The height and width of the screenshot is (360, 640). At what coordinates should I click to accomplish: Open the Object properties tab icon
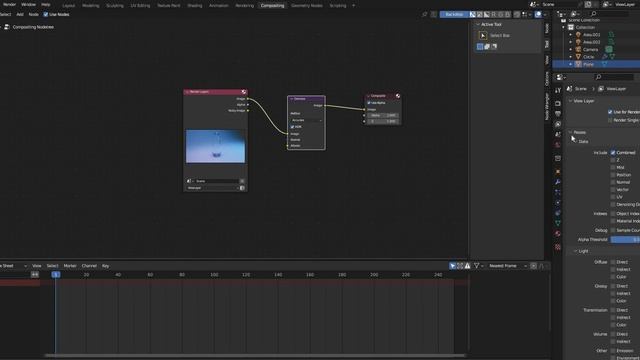point(558,172)
